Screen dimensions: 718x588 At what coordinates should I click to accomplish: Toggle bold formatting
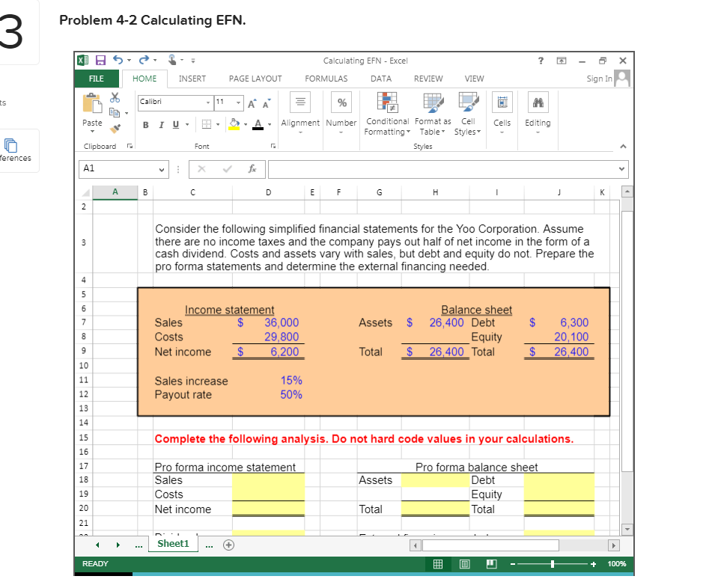pos(145,124)
